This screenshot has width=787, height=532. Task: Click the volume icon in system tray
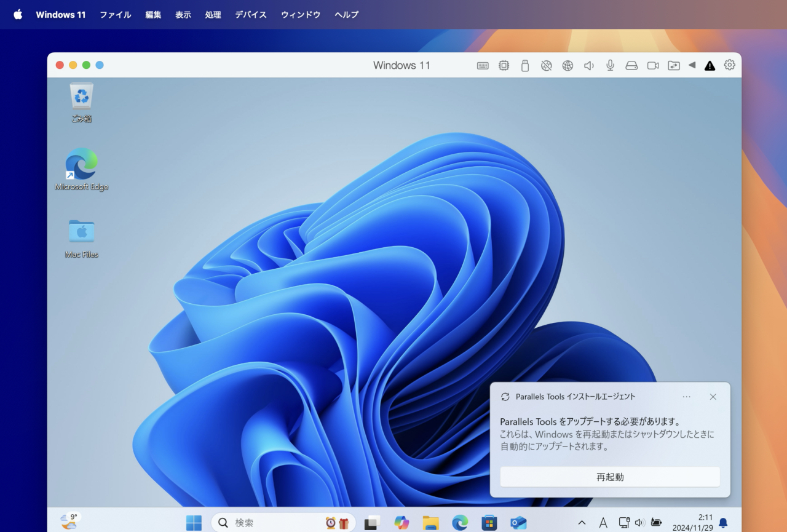click(639, 523)
